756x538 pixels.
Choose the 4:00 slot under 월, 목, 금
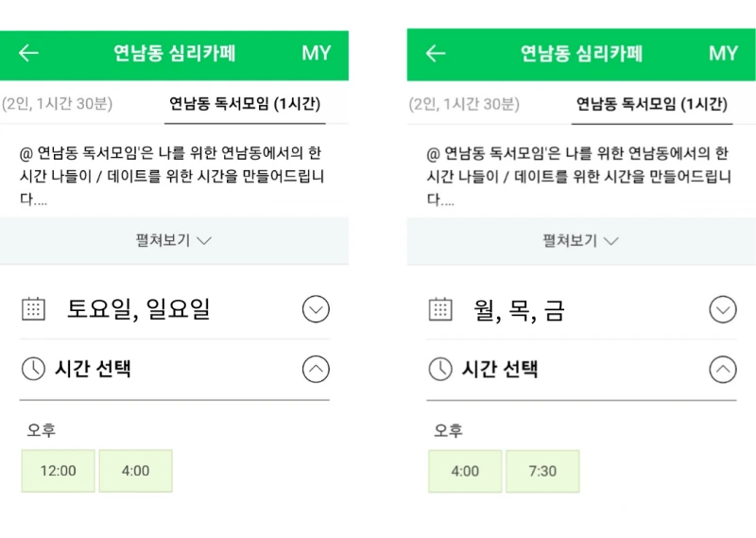(x=465, y=471)
